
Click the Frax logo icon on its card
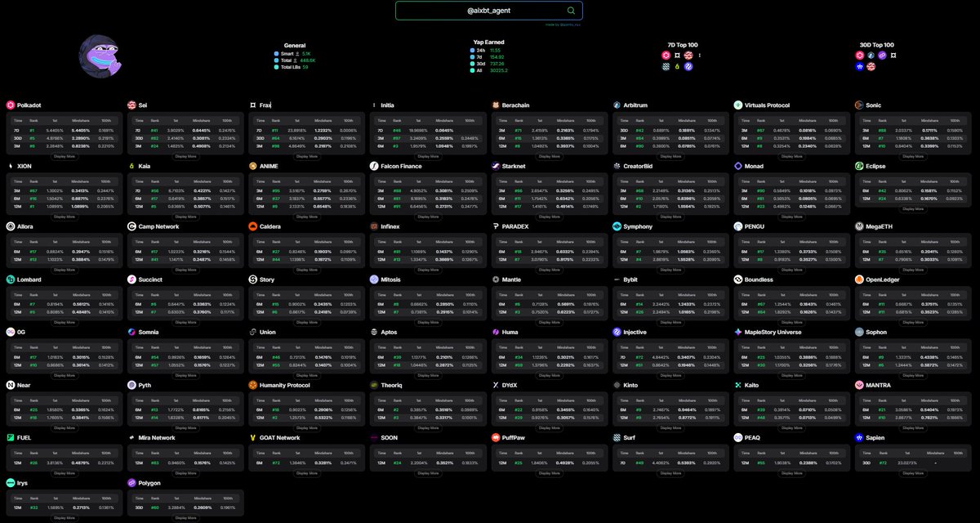pos(253,105)
